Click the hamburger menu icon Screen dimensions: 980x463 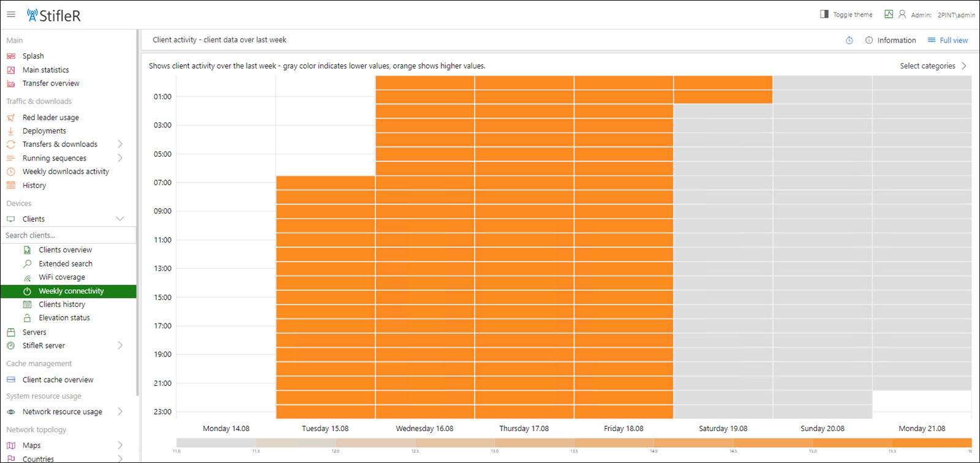point(11,15)
